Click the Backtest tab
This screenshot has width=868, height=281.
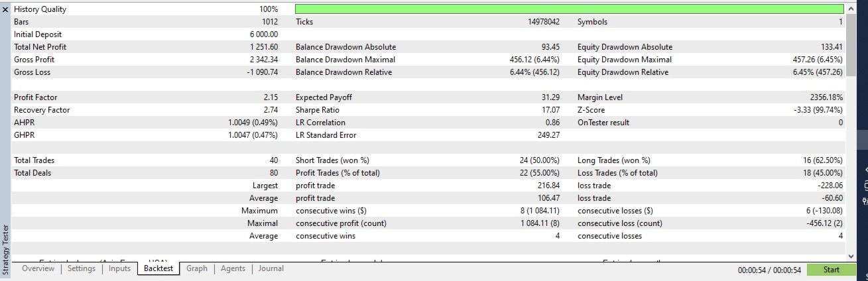coord(158,268)
